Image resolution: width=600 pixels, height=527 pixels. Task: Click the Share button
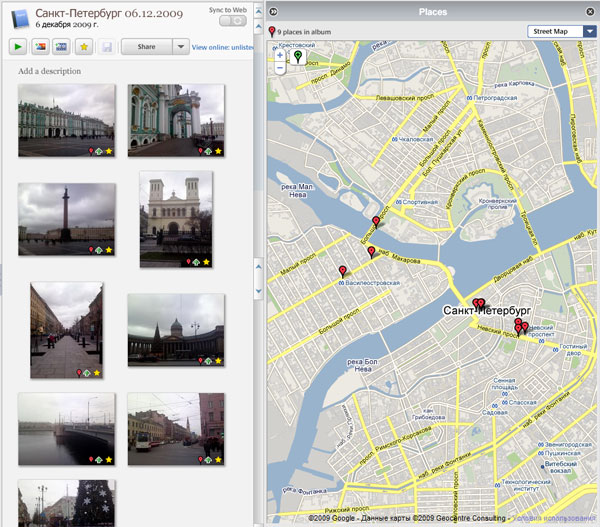(x=146, y=46)
